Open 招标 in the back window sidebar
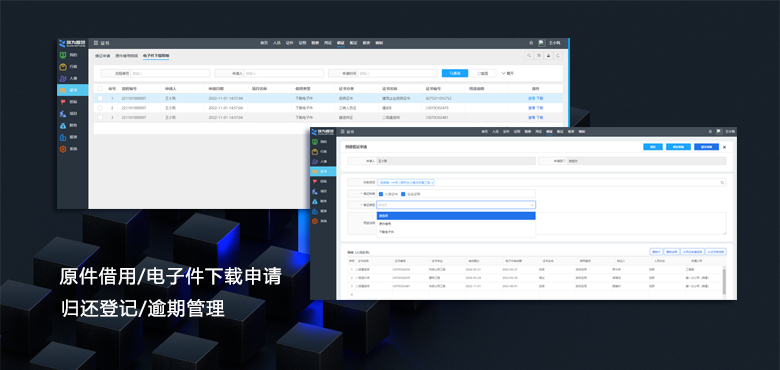780x370 pixels. click(x=73, y=102)
